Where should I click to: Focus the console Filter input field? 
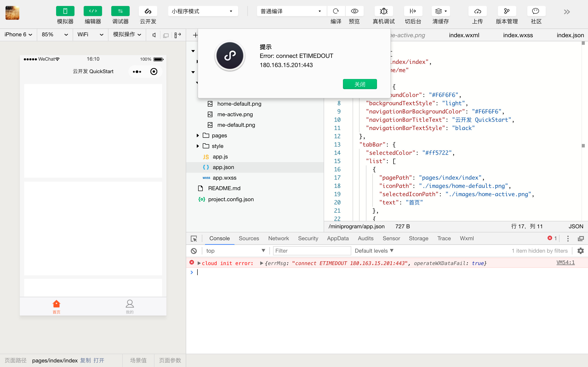pyautogui.click(x=312, y=251)
